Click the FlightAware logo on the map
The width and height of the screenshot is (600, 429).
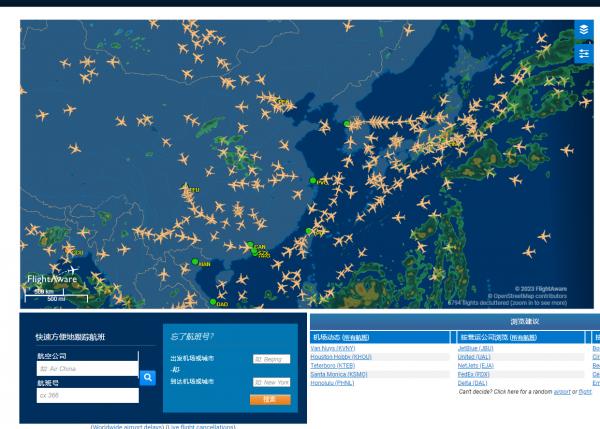pyautogui.click(x=50, y=277)
